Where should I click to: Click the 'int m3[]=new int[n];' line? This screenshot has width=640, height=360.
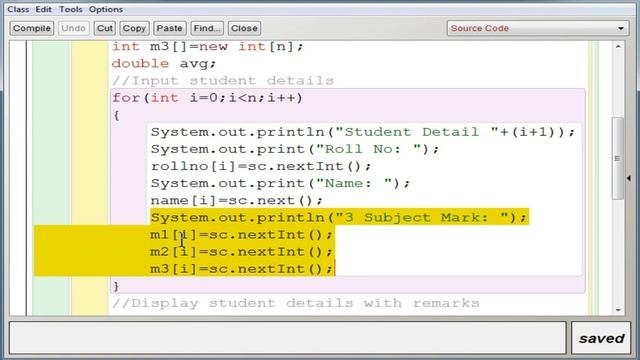point(208,47)
